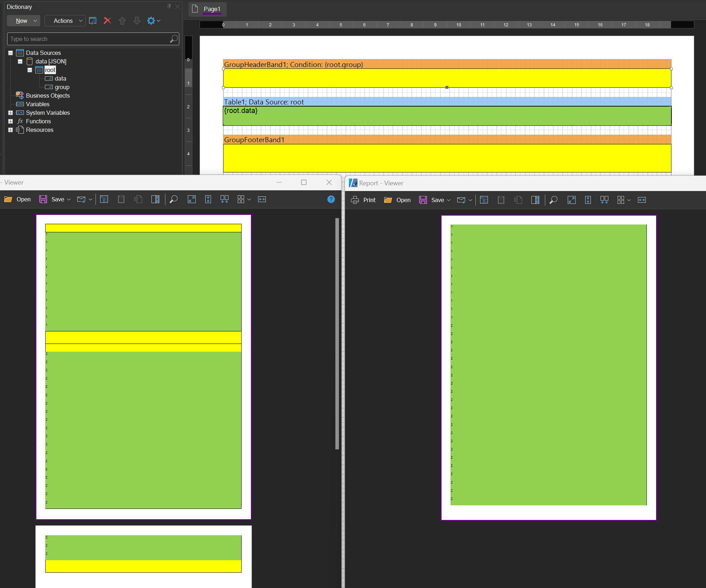
Task: Select the root data source in tree
Action: click(x=50, y=70)
